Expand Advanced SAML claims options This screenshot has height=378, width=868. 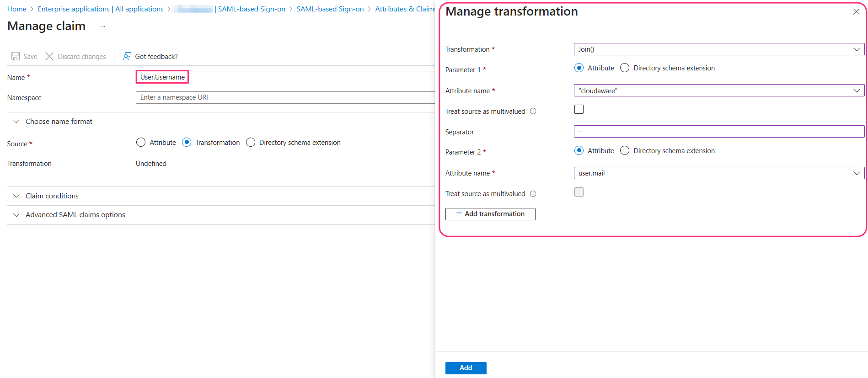point(75,215)
